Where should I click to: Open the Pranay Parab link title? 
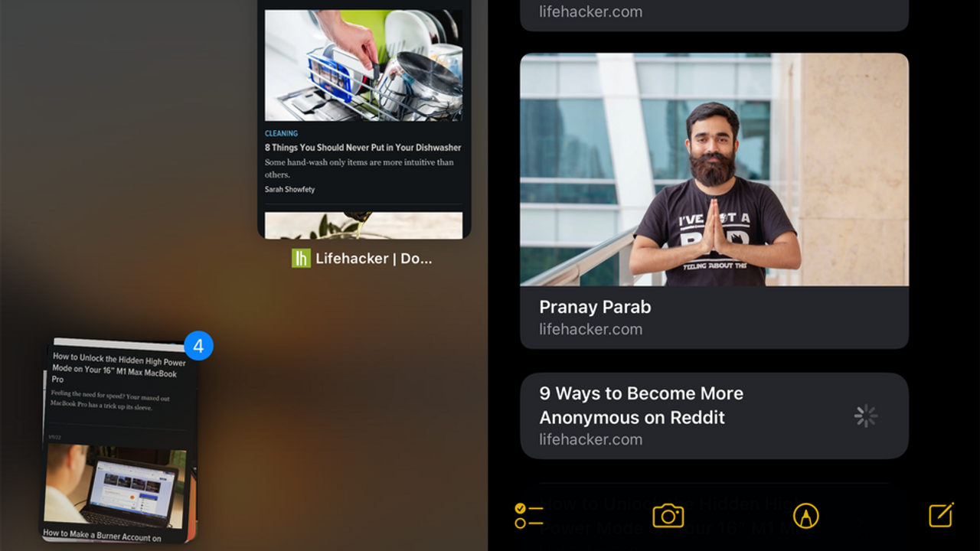click(x=595, y=307)
